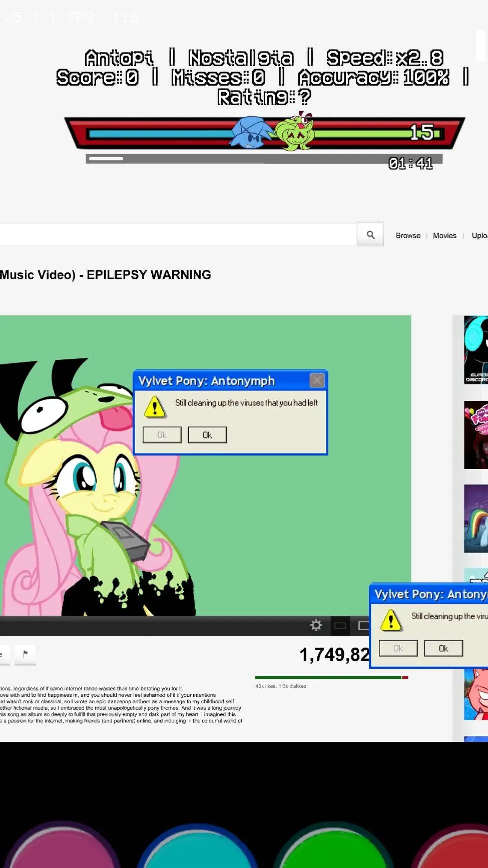The width and height of the screenshot is (488, 868).
Task: Click the Upload link
Action: tap(479, 235)
